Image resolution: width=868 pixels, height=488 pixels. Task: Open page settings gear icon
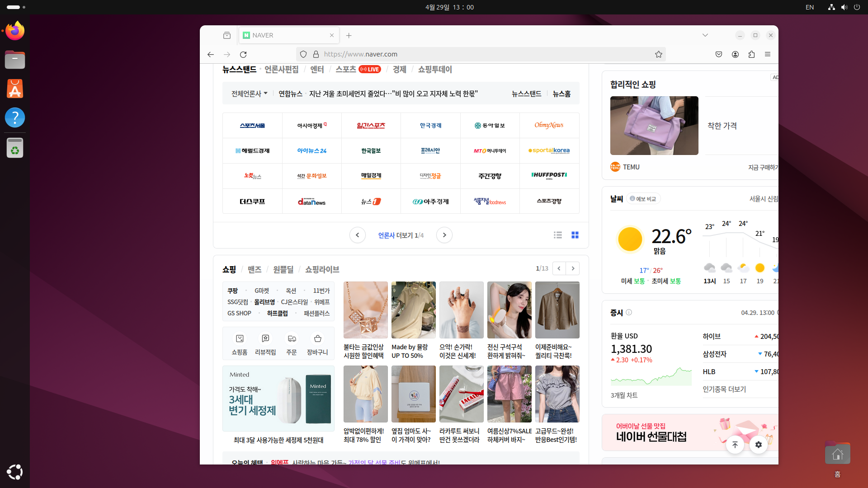click(759, 445)
